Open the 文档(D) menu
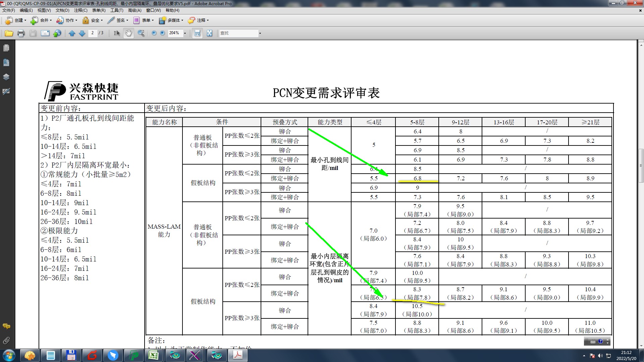The height and width of the screenshot is (362, 644). [x=62, y=10]
